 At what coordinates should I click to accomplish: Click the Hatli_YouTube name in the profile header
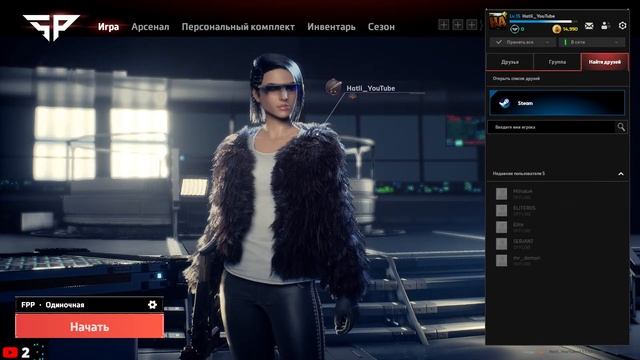pyautogui.click(x=538, y=16)
